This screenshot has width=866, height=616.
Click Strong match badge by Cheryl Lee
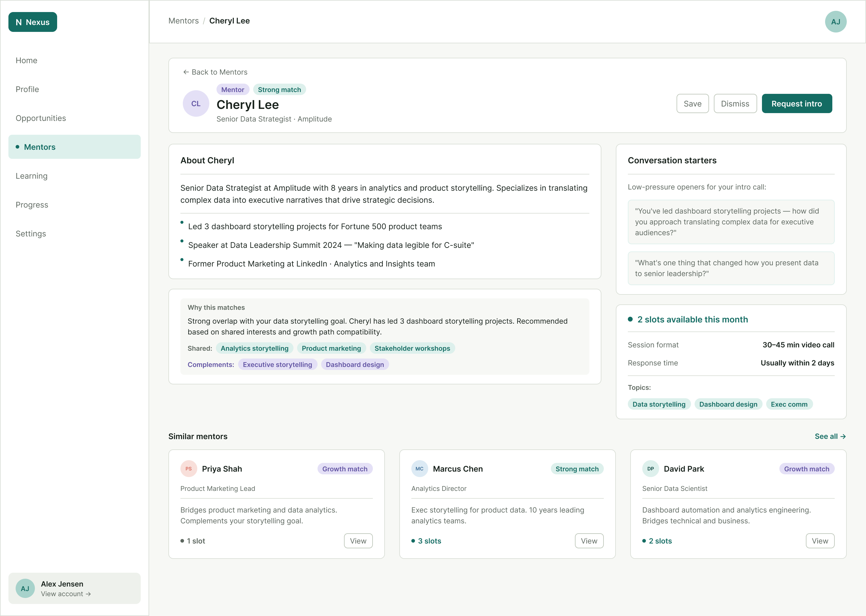point(279,90)
